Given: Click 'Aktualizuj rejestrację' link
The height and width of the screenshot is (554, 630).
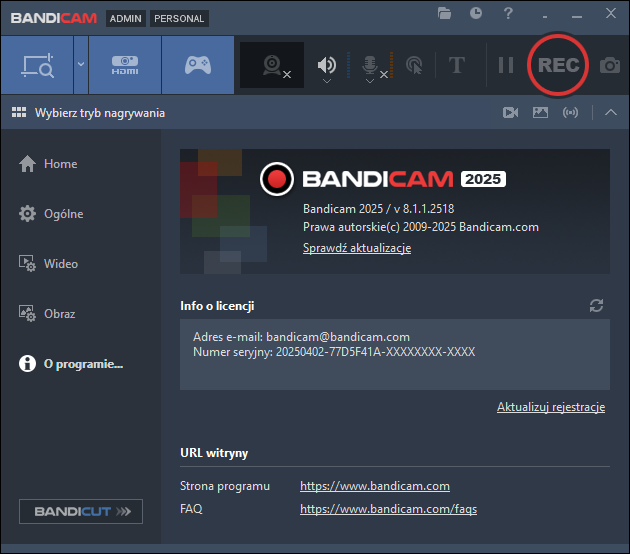Looking at the screenshot, I should point(551,407).
